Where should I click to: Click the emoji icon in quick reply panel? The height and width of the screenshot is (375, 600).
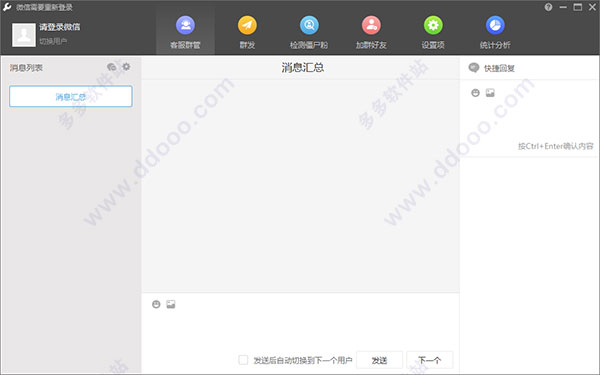[475, 93]
